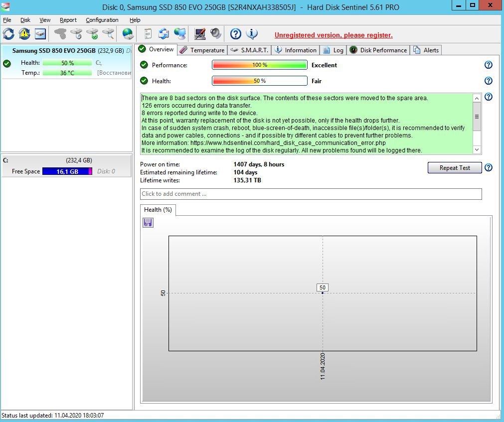Click the blue question mark toolbar icon
504x422 pixels.
pos(236,34)
